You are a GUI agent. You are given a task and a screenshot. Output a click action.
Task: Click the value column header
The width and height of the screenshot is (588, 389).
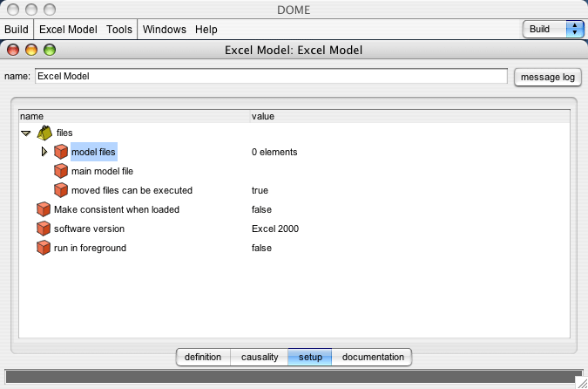click(x=410, y=116)
